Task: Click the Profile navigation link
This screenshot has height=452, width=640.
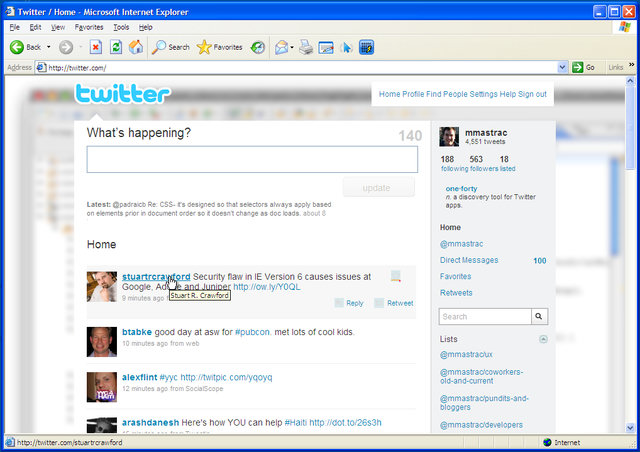Action: 413,94
